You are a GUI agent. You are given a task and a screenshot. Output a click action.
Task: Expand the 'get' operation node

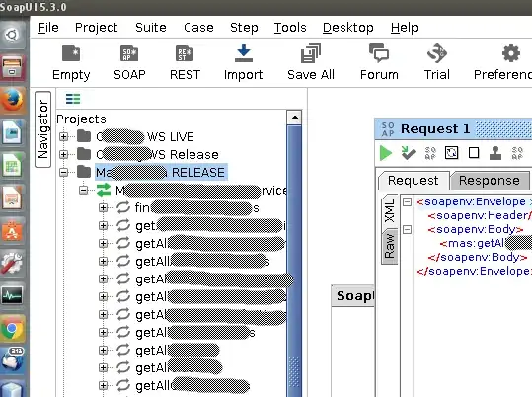[103, 225]
